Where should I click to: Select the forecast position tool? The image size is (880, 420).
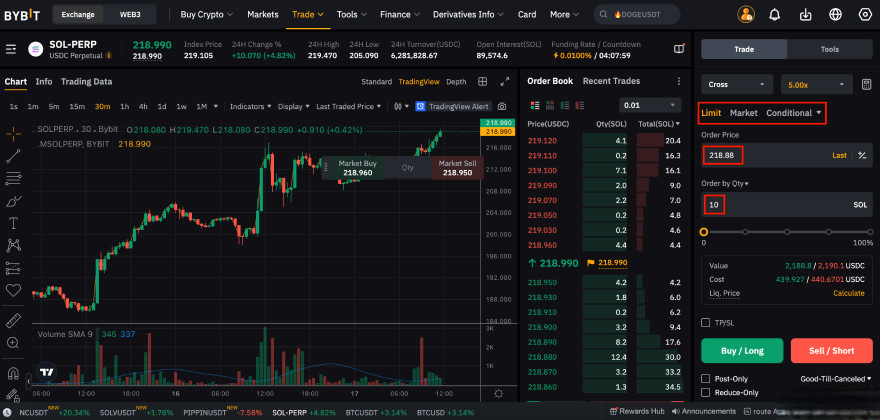(13, 268)
